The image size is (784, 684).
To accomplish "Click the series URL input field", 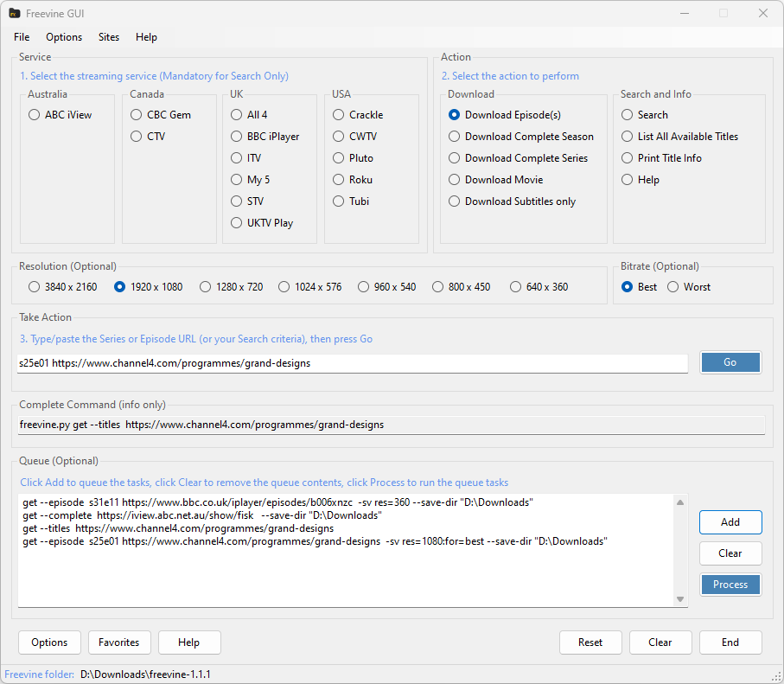I will coord(353,363).
